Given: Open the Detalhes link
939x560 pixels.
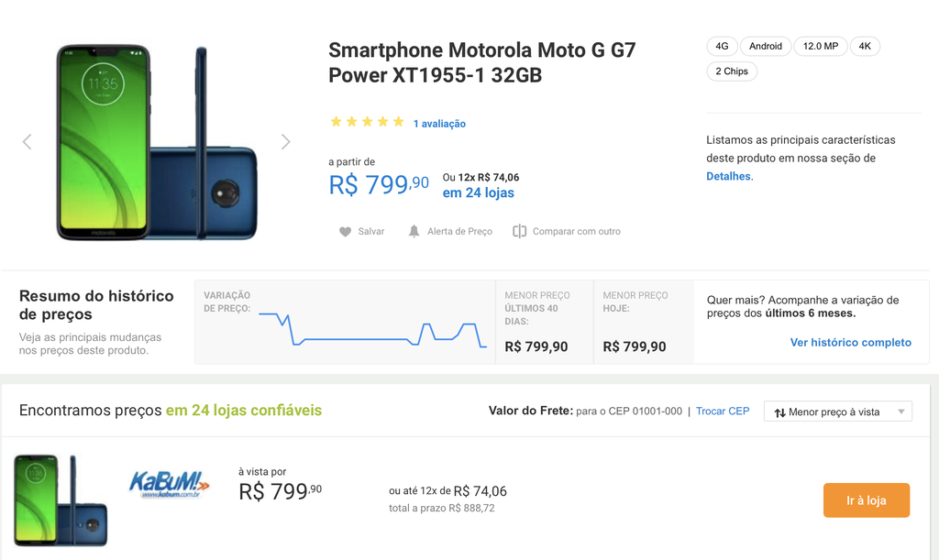Looking at the screenshot, I should pos(728,177).
